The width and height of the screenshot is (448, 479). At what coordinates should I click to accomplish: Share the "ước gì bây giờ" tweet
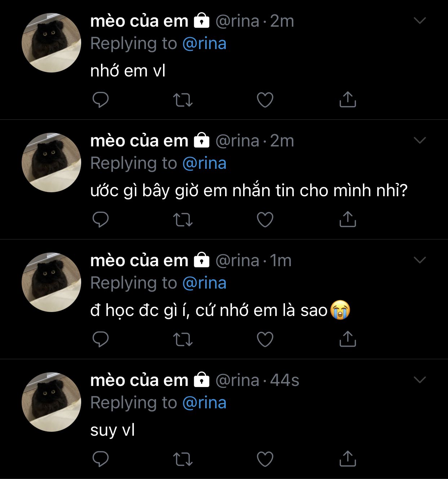tap(347, 220)
